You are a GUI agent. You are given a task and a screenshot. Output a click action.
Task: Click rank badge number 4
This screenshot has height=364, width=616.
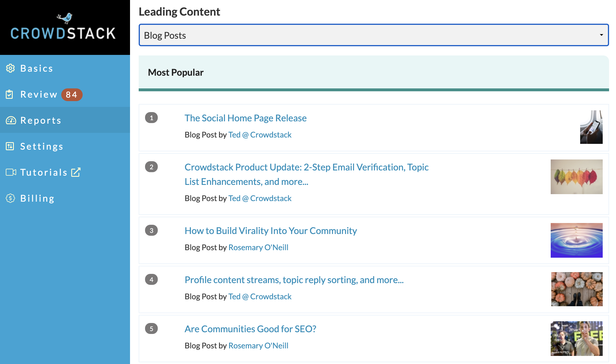click(151, 279)
